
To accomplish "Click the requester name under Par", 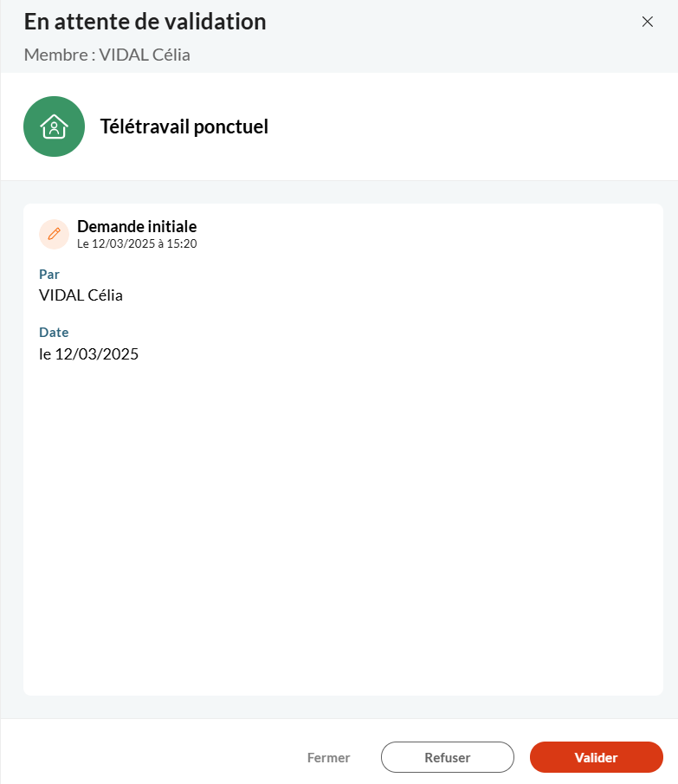I will [81, 295].
